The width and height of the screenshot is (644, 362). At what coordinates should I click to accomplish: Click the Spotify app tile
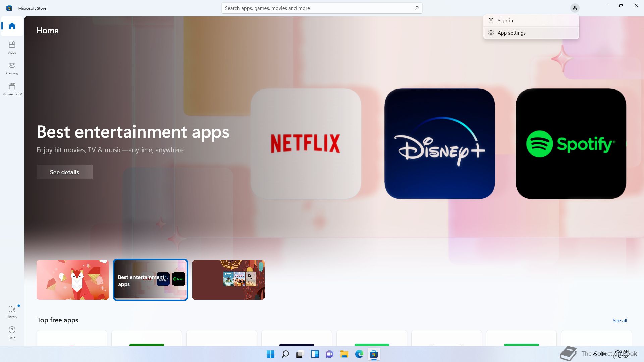[x=571, y=144]
